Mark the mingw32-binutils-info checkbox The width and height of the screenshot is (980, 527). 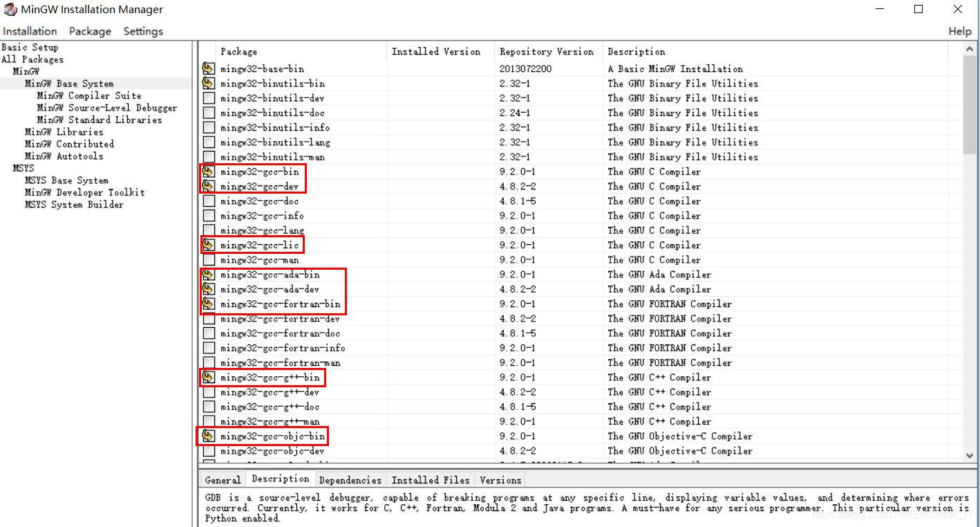click(209, 127)
